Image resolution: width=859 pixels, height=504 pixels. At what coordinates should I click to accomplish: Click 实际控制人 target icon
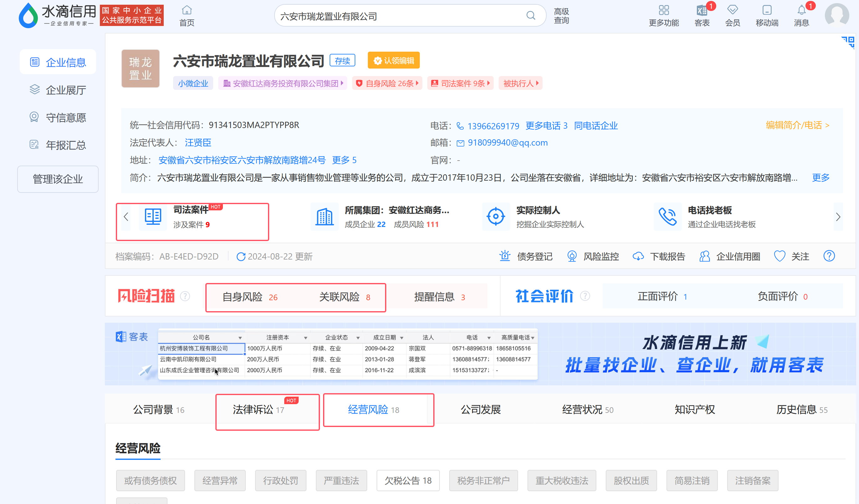496,216
